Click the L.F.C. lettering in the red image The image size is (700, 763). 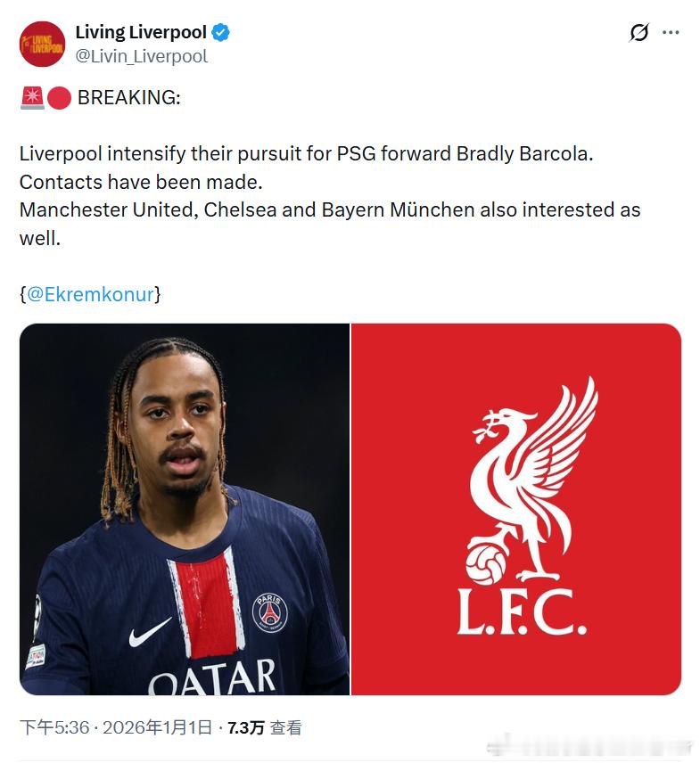click(522, 613)
